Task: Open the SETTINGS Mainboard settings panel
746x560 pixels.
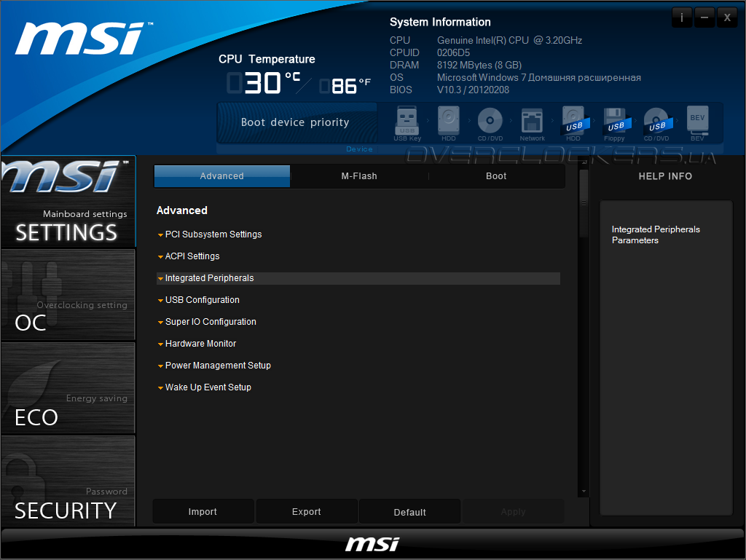Action: click(x=68, y=201)
